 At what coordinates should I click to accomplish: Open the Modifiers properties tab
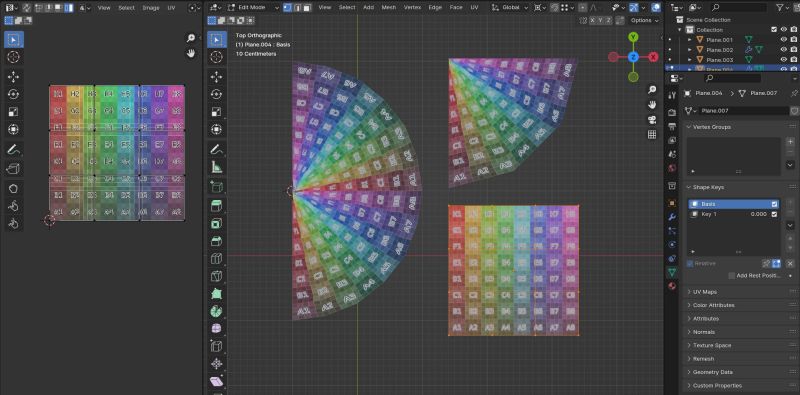point(672,217)
